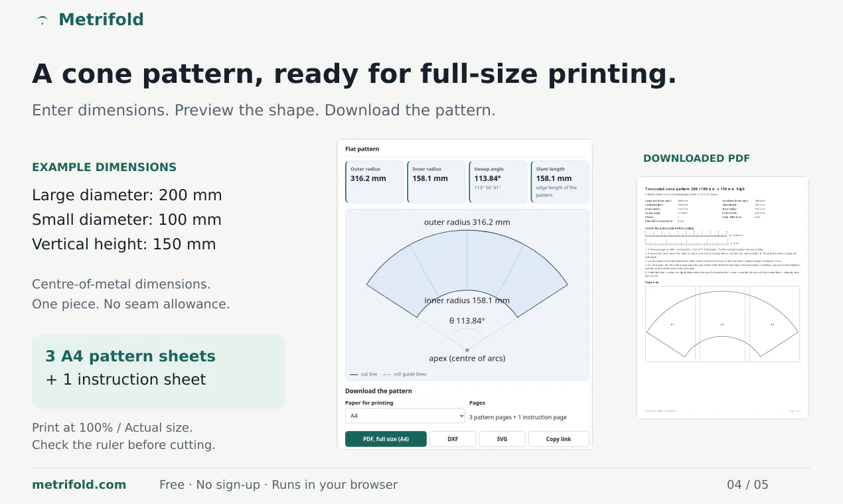
Task: Select the Inner radius 158.1 mm card
Action: tap(436, 182)
